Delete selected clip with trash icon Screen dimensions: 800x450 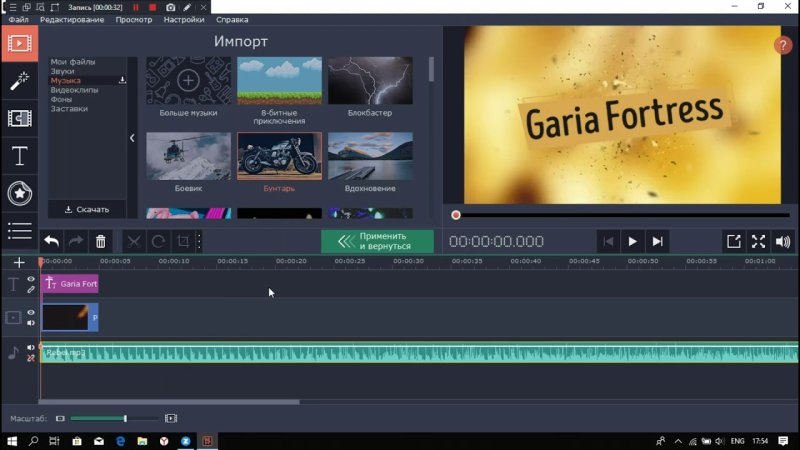[x=100, y=241]
